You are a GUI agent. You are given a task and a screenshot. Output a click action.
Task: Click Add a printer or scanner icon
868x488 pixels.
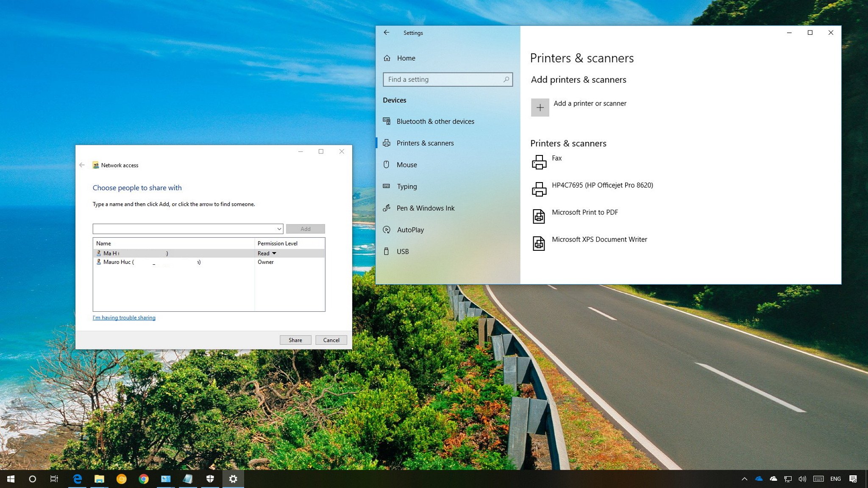click(x=540, y=107)
